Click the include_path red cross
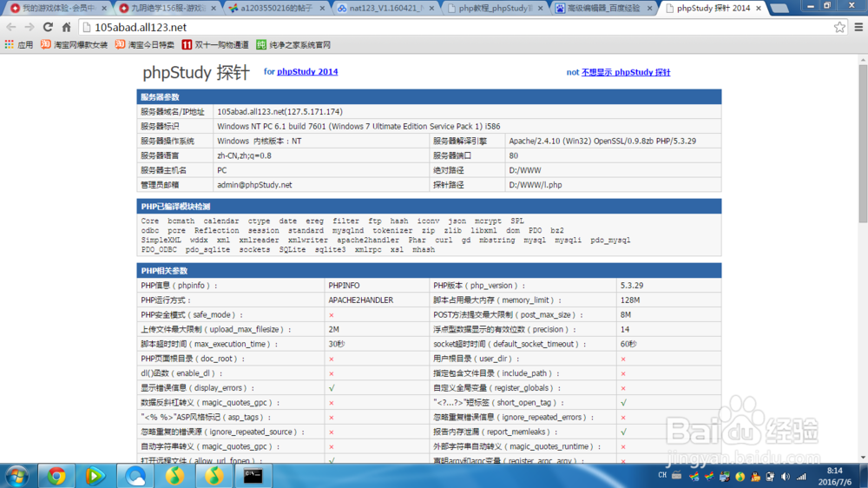868x488 pixels. coord(623,374)
